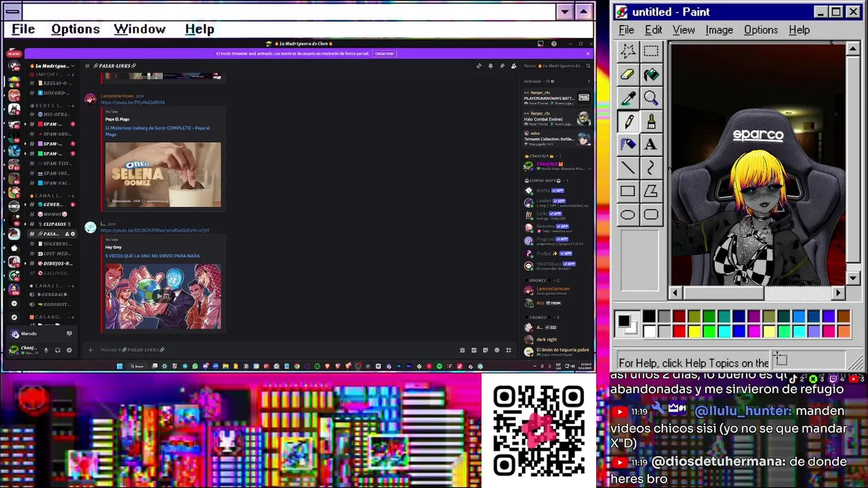Select the rectangular Select tool in Paint

(651, 52)
